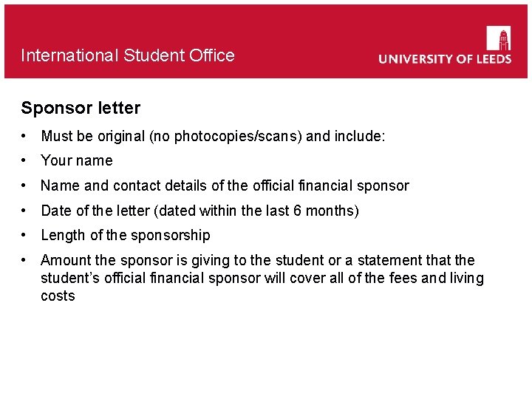Select the Sponsor letter heading
The image size is (532, 399).
point(81,108)
